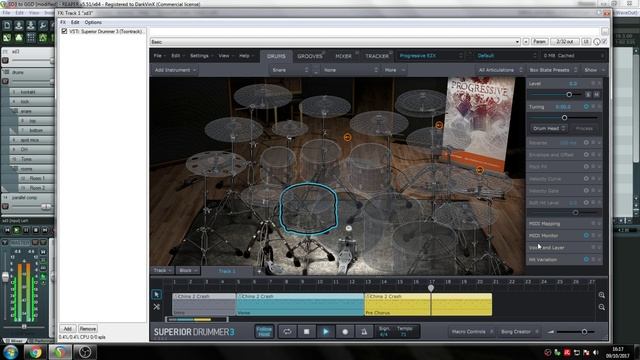
Task: Open the All Articulations dropdown
Action: (x=500, y=70)
